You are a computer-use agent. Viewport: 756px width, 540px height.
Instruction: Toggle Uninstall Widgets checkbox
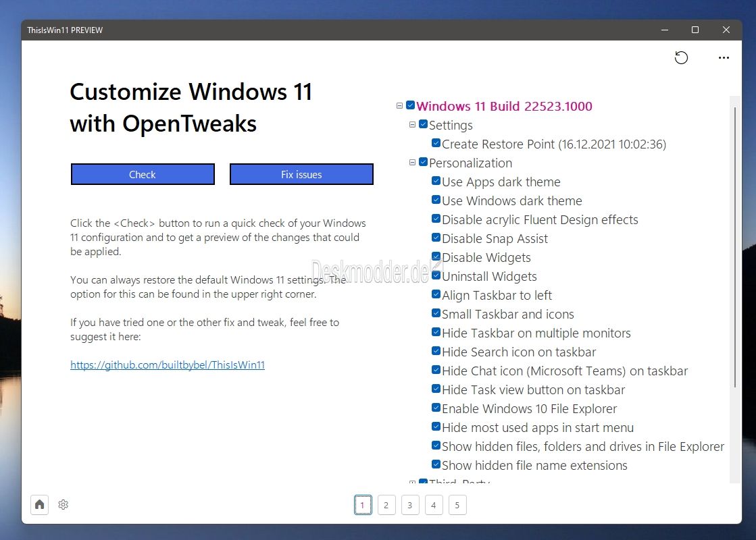click(x=436, y=275)
